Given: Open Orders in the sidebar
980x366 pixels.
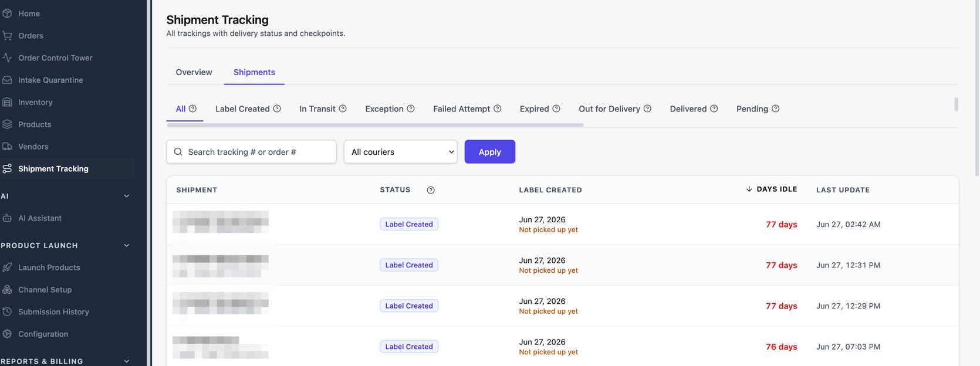Looking at the screenshot, I should tap(31, 36).
